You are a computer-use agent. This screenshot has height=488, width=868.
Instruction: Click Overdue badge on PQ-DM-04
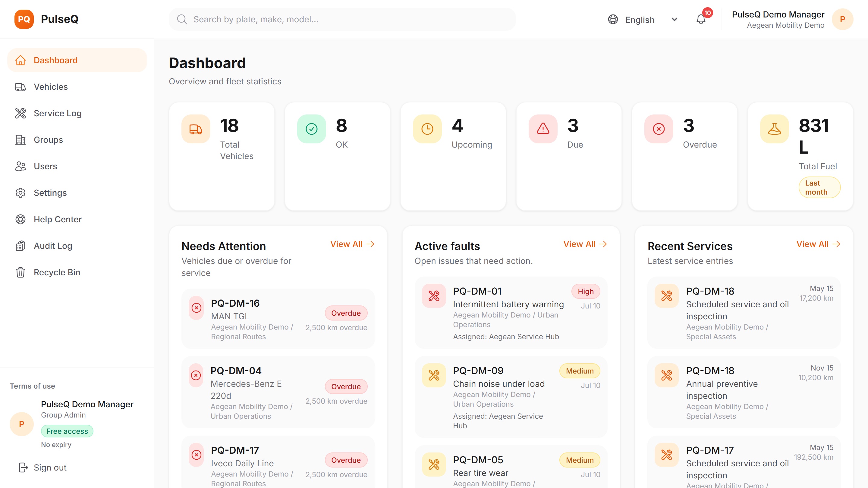pyautogui.click(x=346, y=386)
